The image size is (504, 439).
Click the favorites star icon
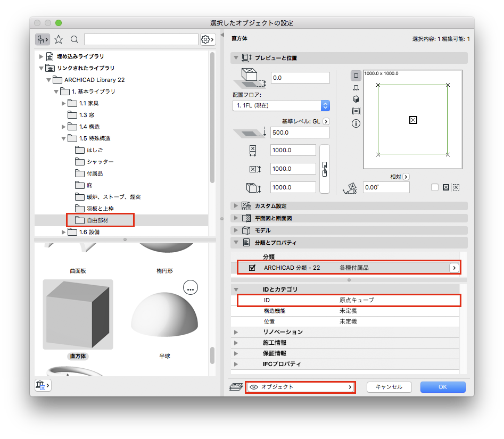tap(59, 39)
